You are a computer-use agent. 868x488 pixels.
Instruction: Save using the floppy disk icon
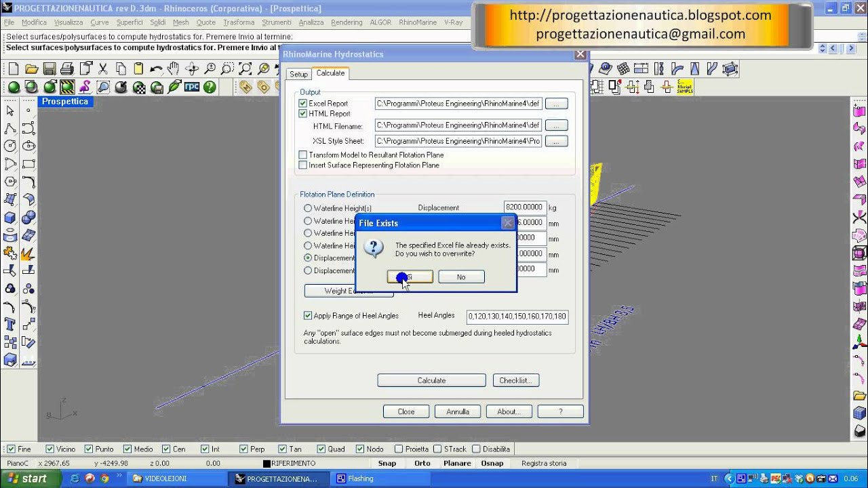49,68
